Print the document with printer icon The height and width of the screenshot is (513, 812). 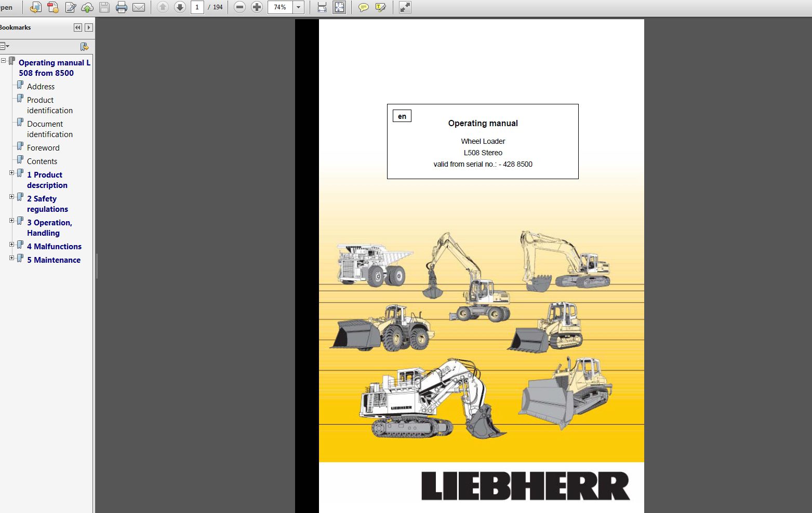(122, 7)
